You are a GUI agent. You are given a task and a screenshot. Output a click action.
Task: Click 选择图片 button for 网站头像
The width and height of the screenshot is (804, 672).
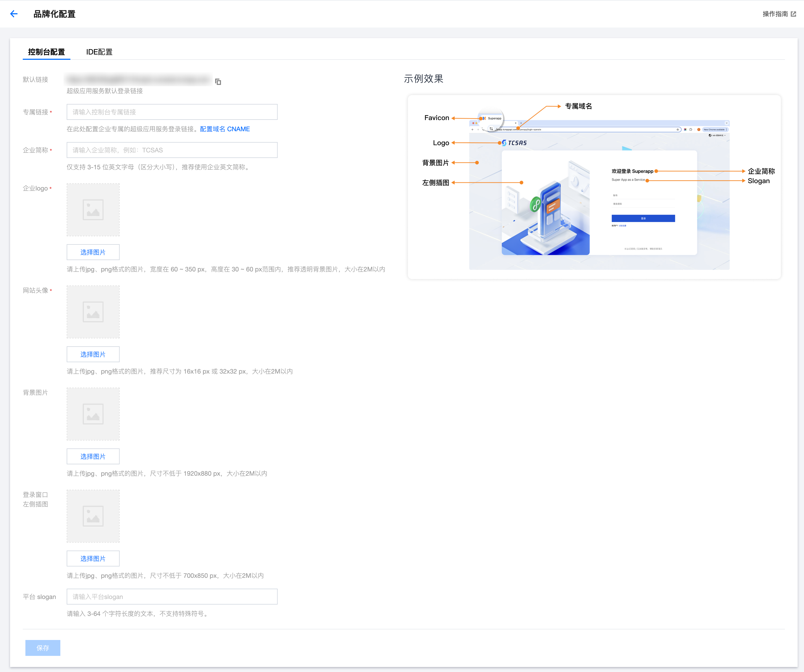tap(93, 354)
